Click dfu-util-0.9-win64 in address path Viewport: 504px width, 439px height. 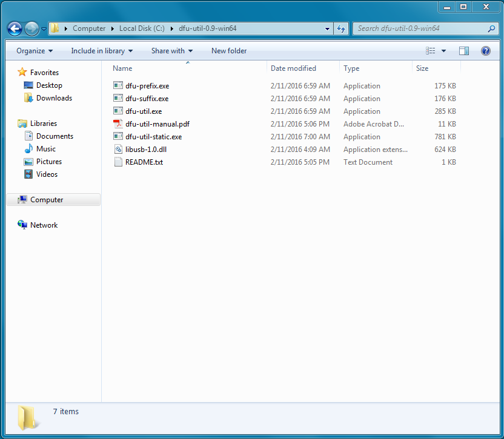207,28
